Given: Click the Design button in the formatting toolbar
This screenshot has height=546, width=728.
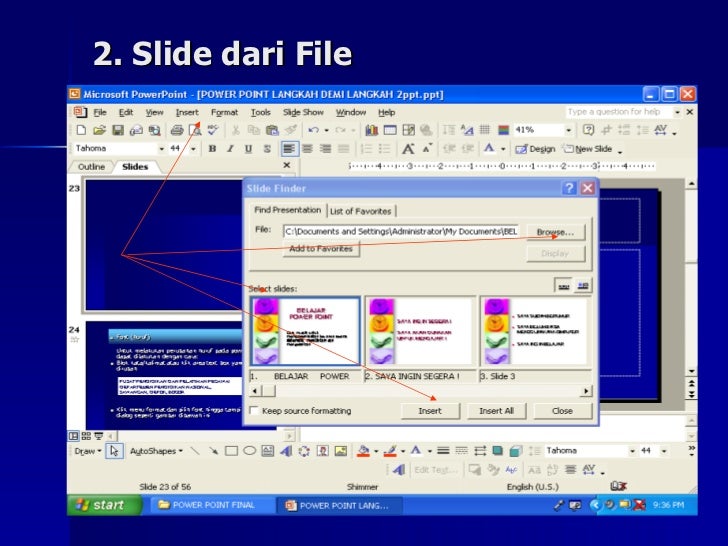Looking at the screenshot, I should point(535,149).
